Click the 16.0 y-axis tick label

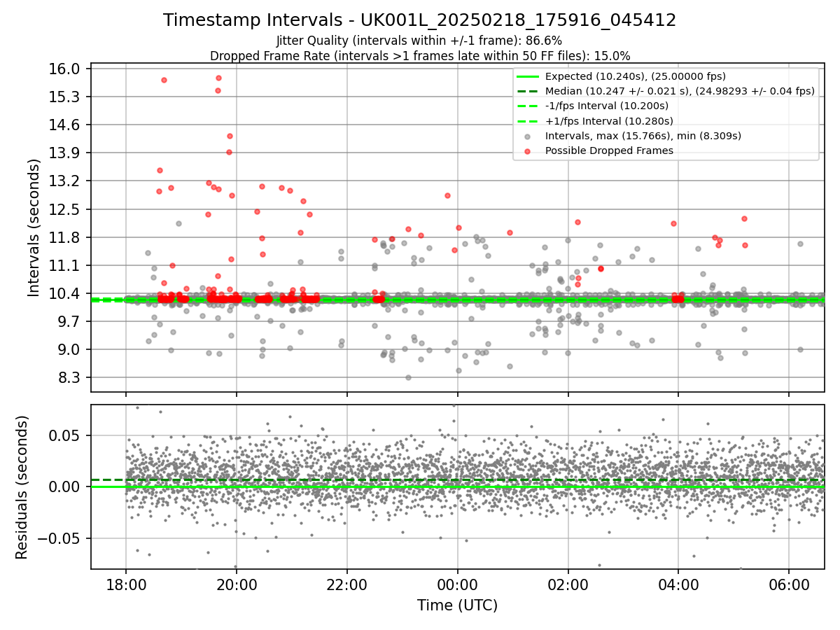[66, 69]
